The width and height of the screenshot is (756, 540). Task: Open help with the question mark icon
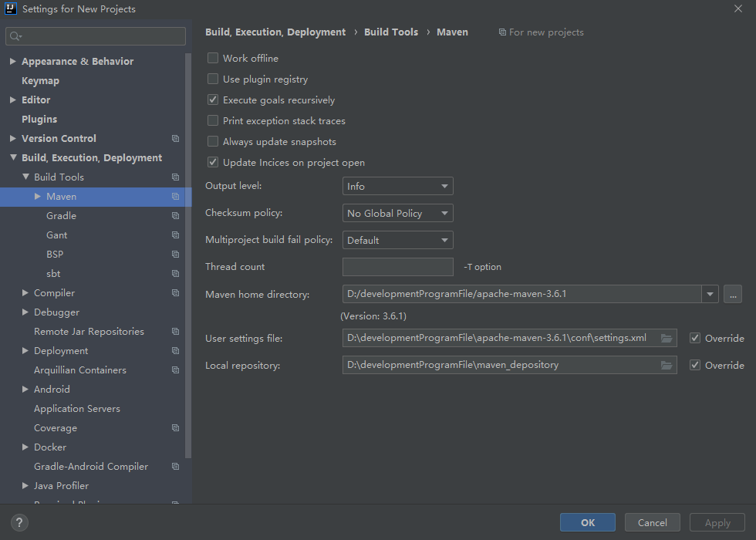[x=19, y=523]
